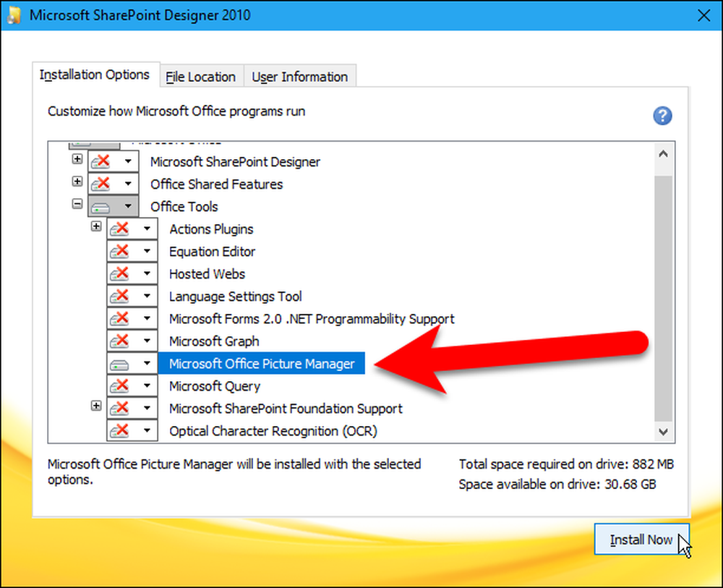Click Microsoft Office Picture Manager drive icon
The width and height of the screenshot is (723, 588).
pos(119,365)
